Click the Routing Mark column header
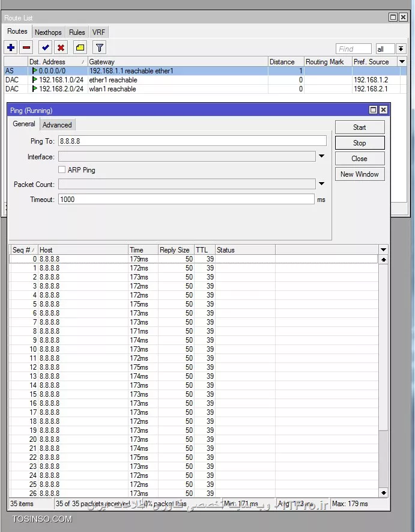 tap(328, 62)
